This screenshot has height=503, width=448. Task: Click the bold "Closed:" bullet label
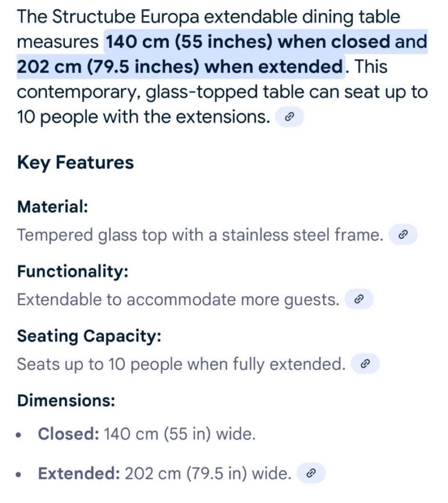coord(68,434)
